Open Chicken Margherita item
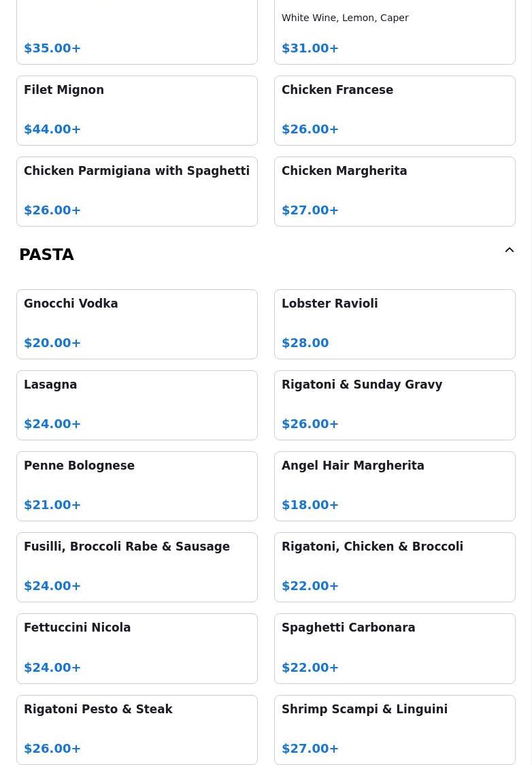 tap(395, 192)
